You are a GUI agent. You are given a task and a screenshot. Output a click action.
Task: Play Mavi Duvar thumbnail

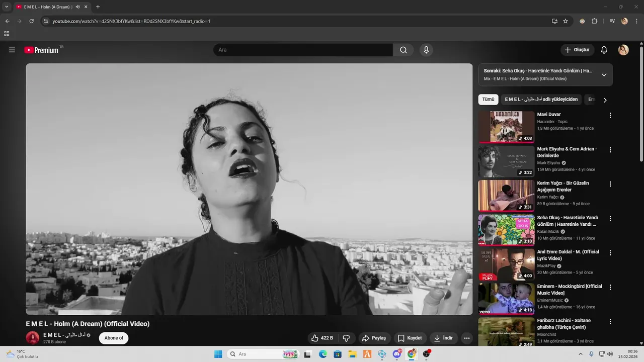pyautogui.click(x=506, y=127)
